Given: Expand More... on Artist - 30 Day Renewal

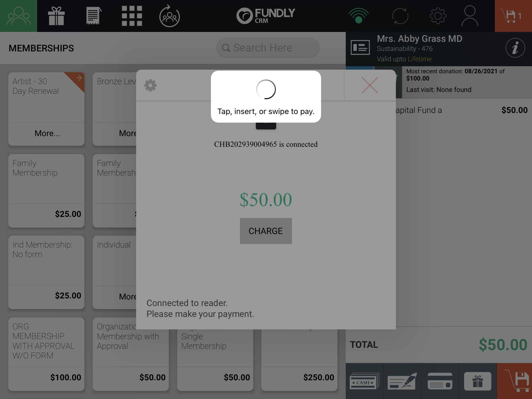Looking at the screenshot, I should click(47, 133).
